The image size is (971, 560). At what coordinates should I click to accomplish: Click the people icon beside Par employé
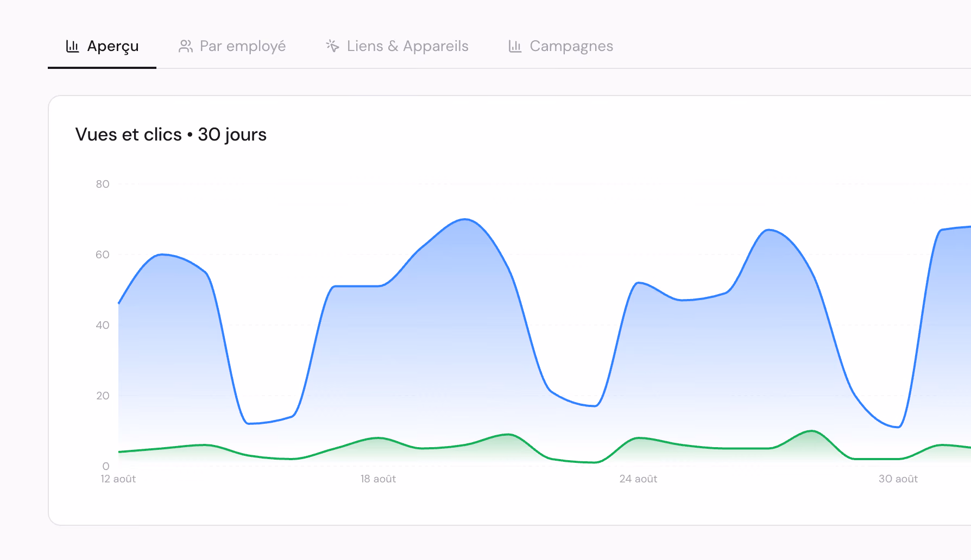tap(186, 46)
